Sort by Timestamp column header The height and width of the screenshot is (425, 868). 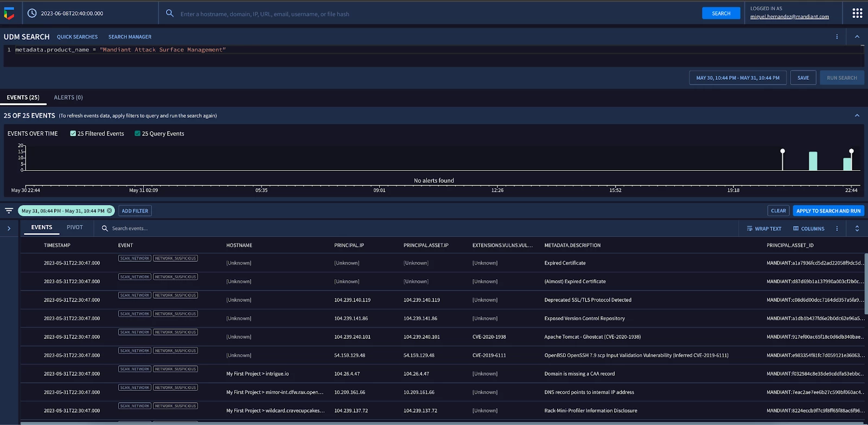(57, 246)
